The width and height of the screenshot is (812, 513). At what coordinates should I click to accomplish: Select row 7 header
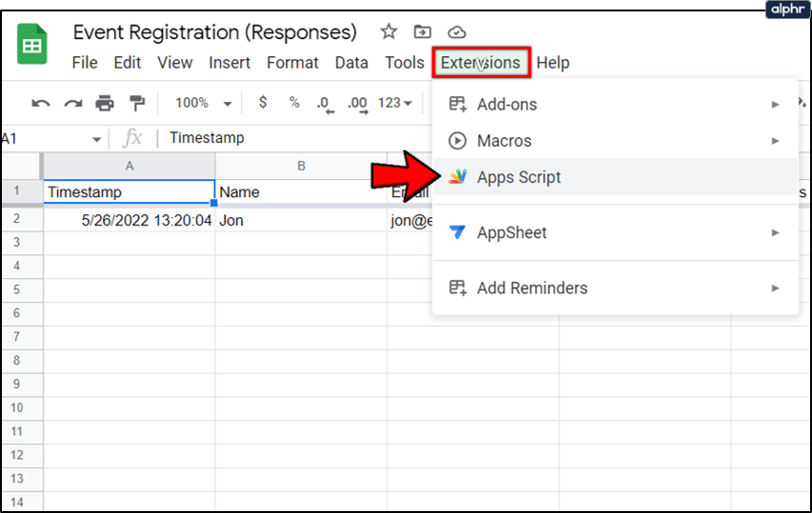[x=16, y=337]
